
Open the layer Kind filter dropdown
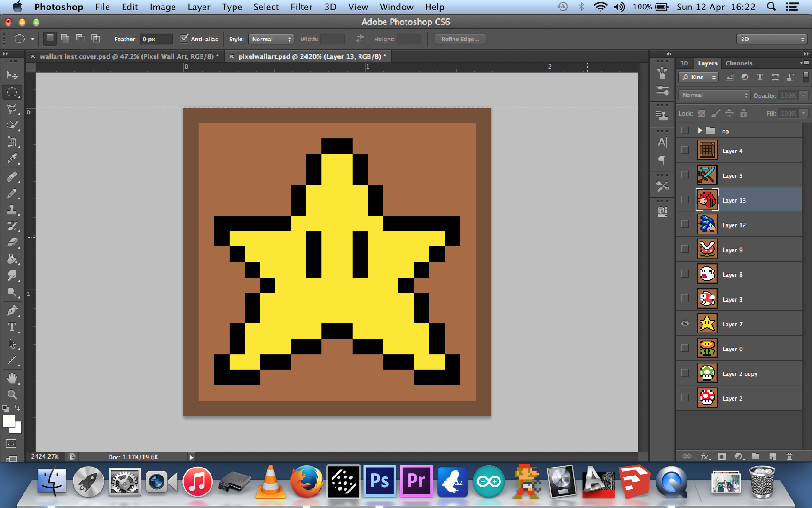(698, 77)
